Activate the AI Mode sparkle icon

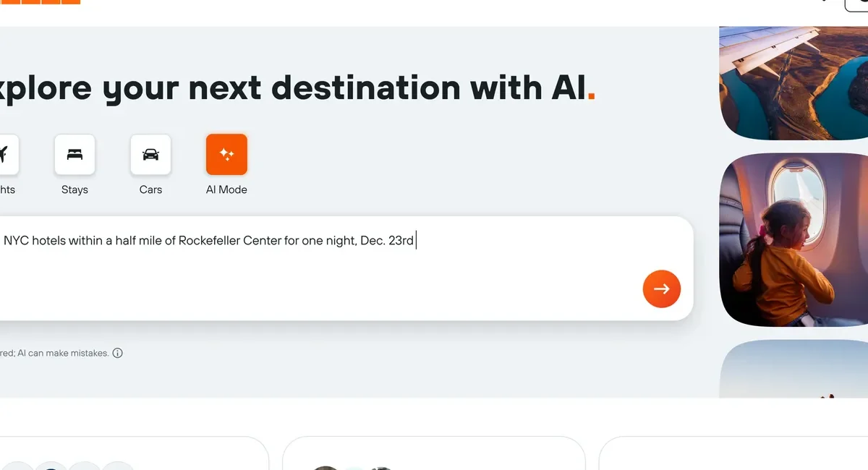coord(226,154)
